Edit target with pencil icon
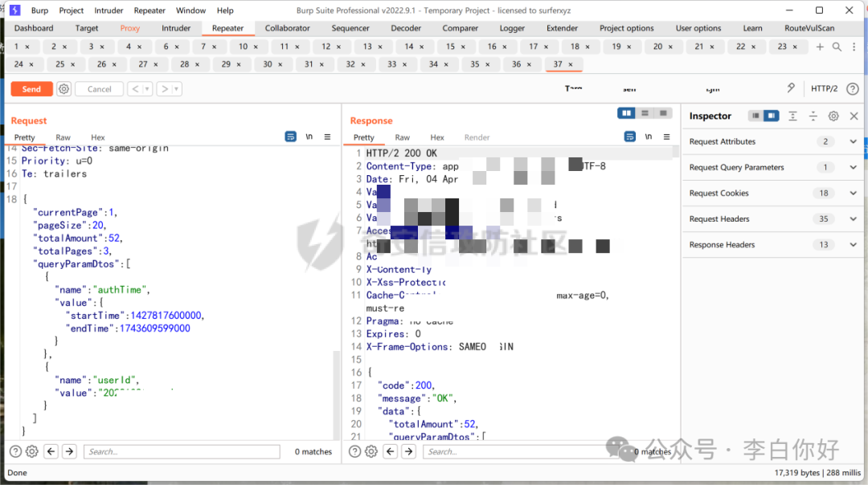868x485 pixels. [x=791, y=88]
